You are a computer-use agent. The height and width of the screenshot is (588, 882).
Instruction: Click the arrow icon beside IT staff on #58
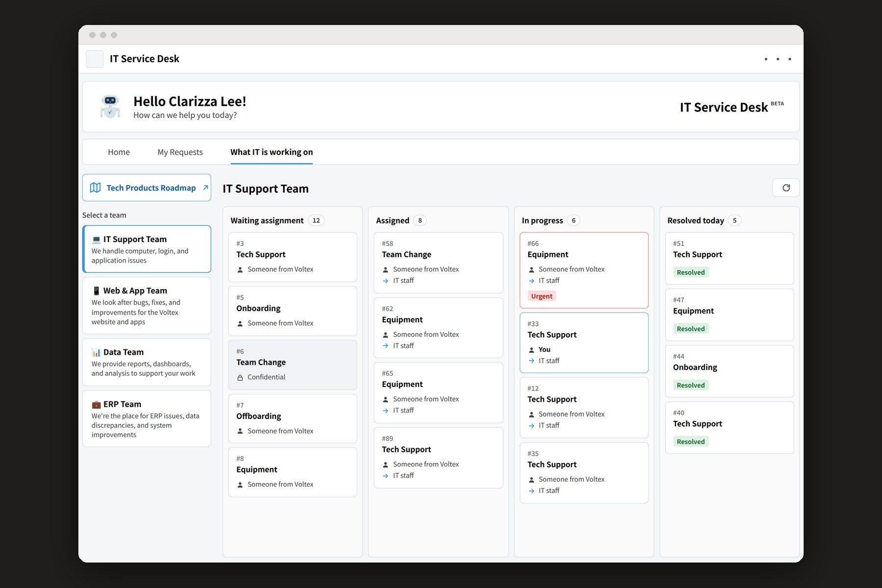pyautogui.click(x=386, y=281)
